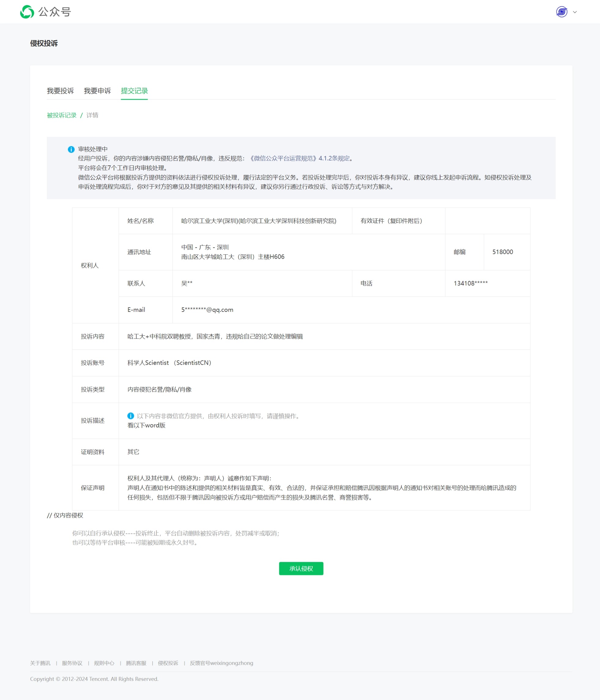
Task: Click the 审核处理中 status text
Action: 93,149
